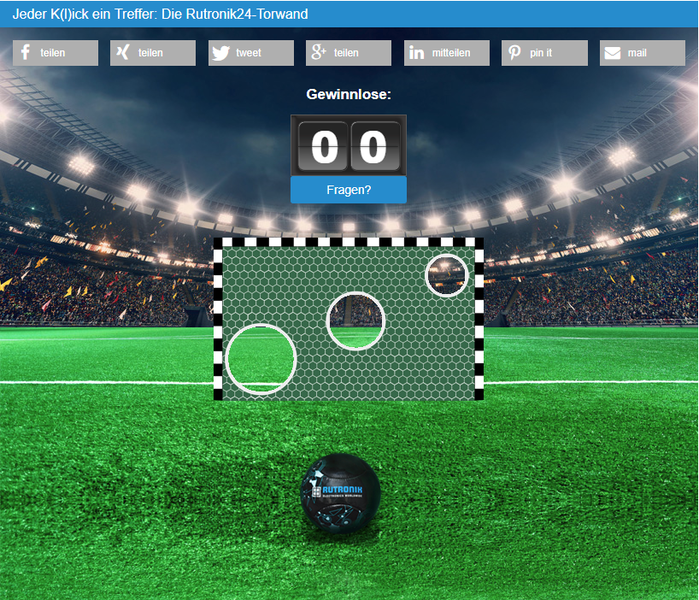Click the mitteilen LinkedIn share button

(x=447, y=53)
